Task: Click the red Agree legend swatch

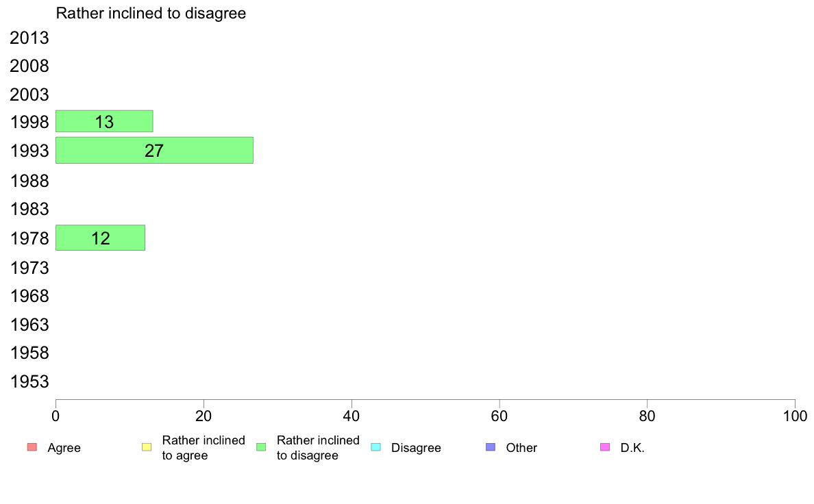Action: point(32,447)
